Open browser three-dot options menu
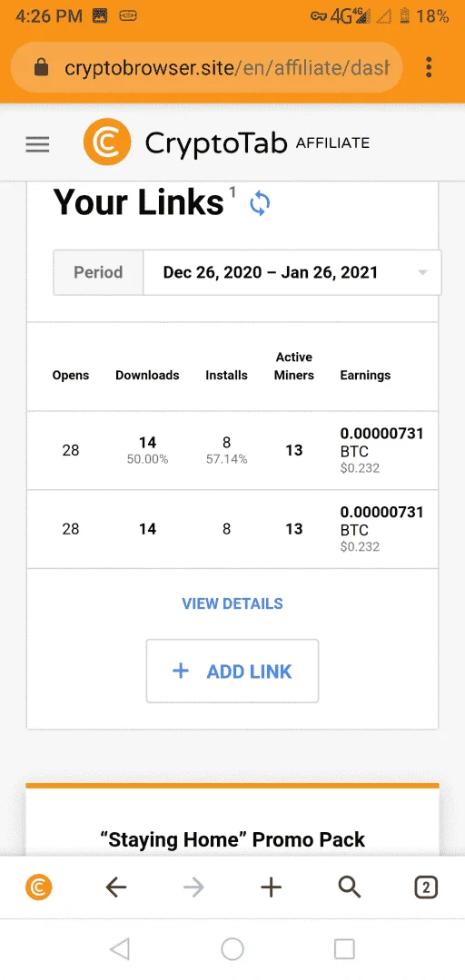 [429, 67]
